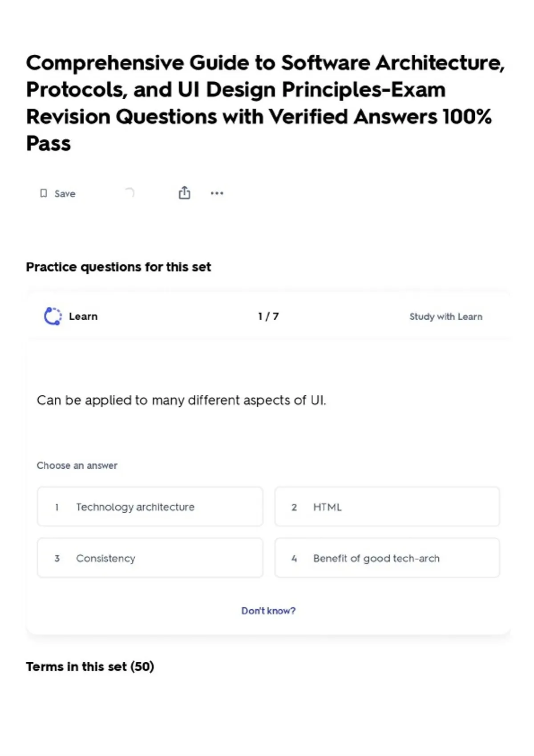Click the Practice questions for this set heading
Viewport: 534px width, 756px height.
coord(118,267)
